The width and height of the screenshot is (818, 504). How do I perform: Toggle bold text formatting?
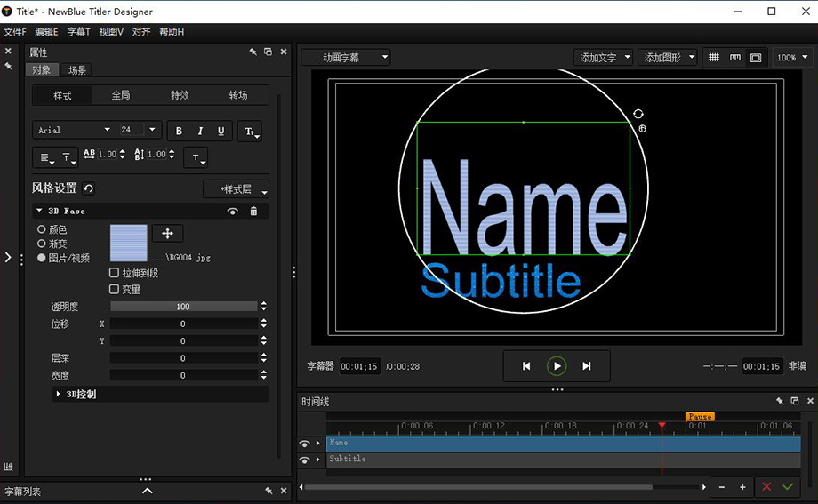[x=179, y=131]
